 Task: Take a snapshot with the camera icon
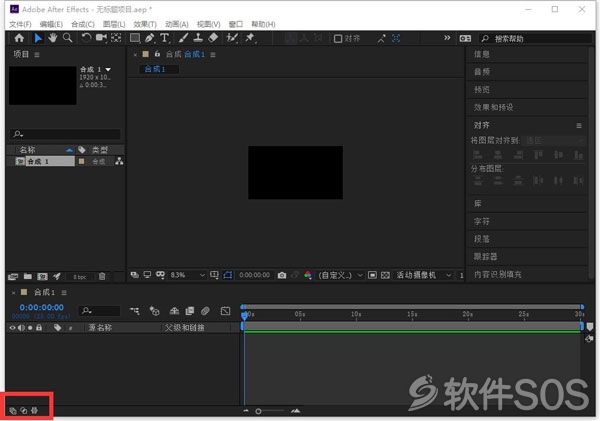(x=282, y=275)
